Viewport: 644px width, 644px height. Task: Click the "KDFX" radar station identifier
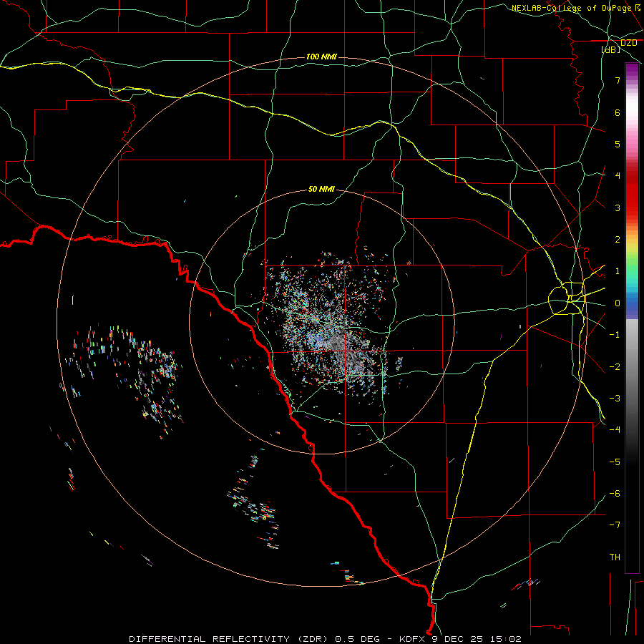412,639
